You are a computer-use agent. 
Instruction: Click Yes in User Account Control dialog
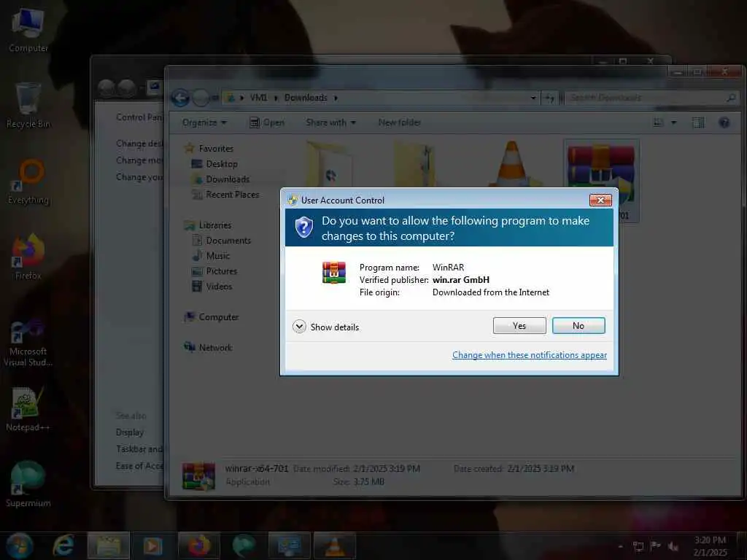[x=519, y=326]
